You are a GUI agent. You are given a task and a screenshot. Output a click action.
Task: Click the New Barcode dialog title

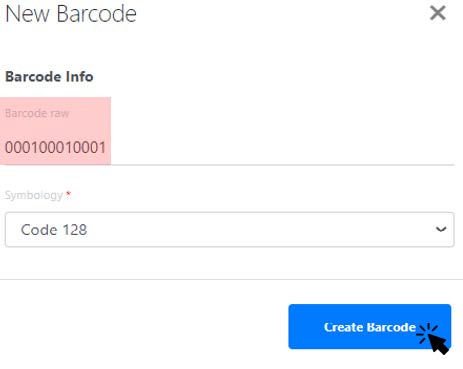coord(71,14)
